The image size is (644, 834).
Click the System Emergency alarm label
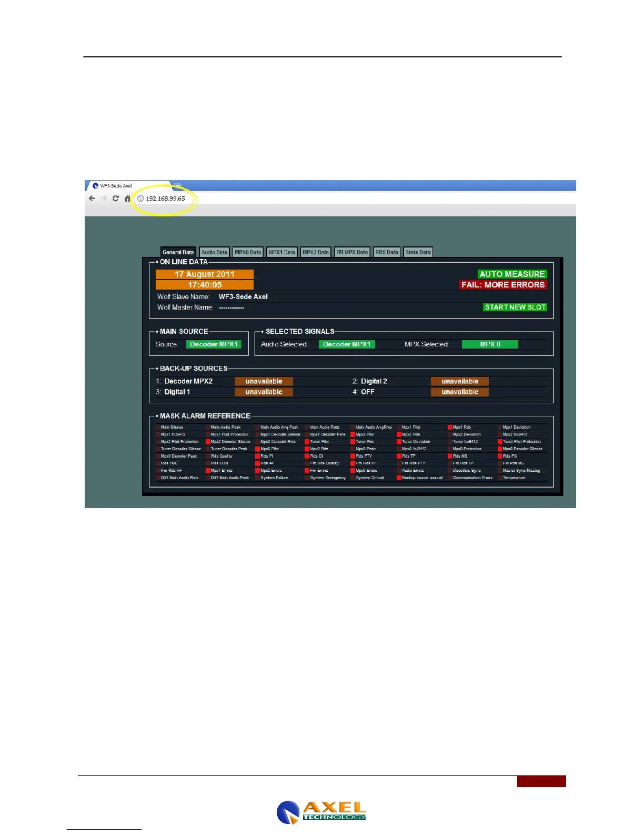click(x=328, y=478)
